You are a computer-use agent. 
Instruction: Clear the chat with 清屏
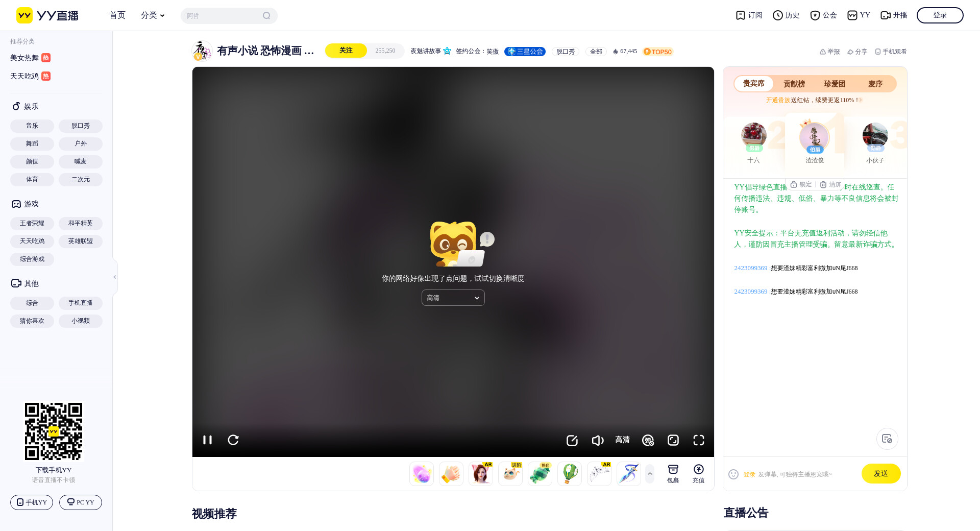pyautogui.click(x=830, y=184)
